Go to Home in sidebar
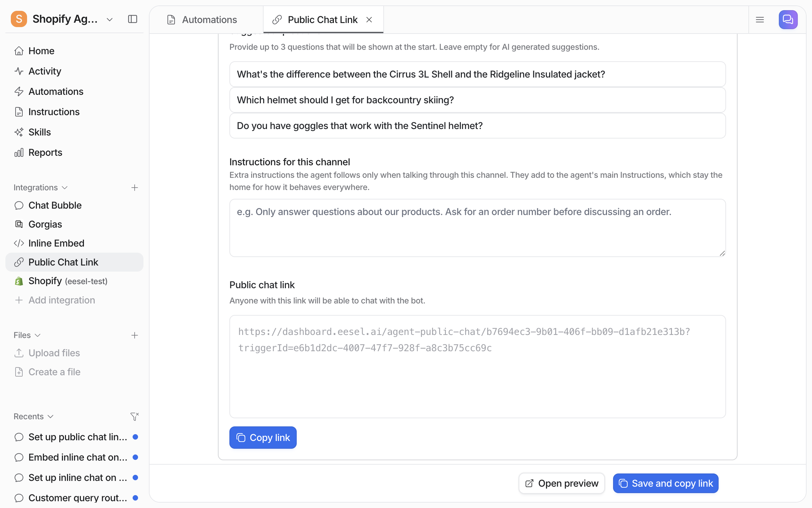Viewport: 812px width, 508px height. point(74,51)
